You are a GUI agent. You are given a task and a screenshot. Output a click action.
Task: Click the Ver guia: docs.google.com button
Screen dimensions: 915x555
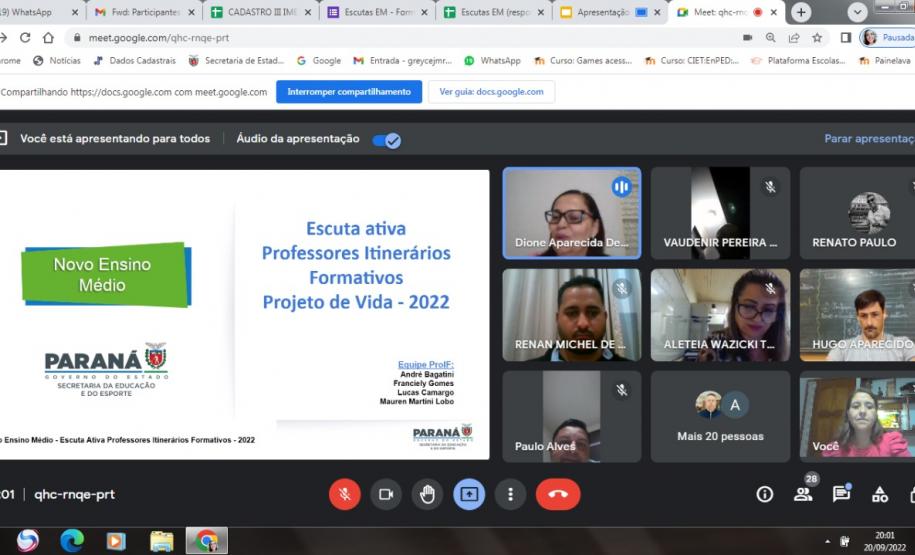coord(491,92)
